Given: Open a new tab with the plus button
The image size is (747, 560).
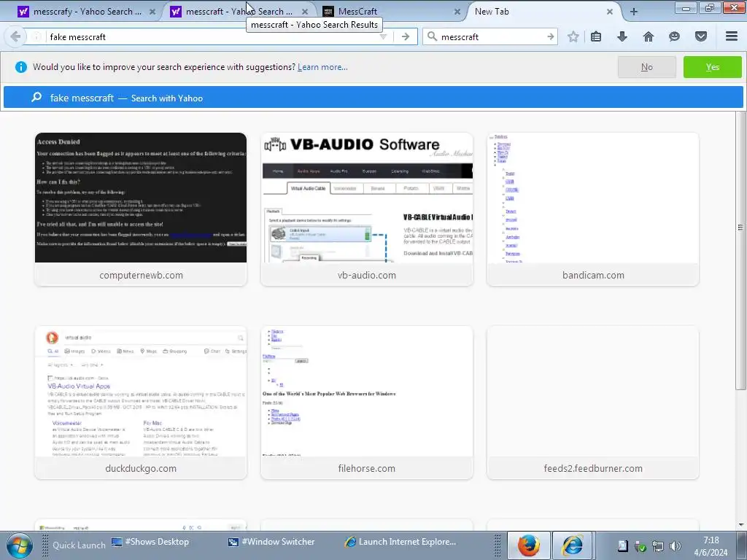Looking at the screenshot, I should 634,12.
